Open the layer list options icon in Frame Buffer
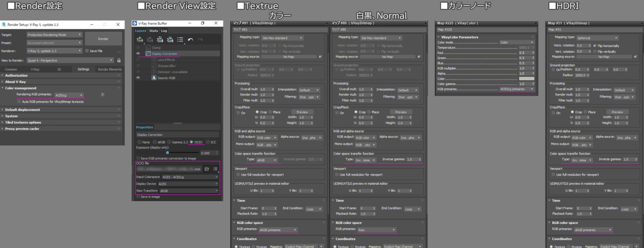Screen dimensions: 644x248 click(180, 40)
